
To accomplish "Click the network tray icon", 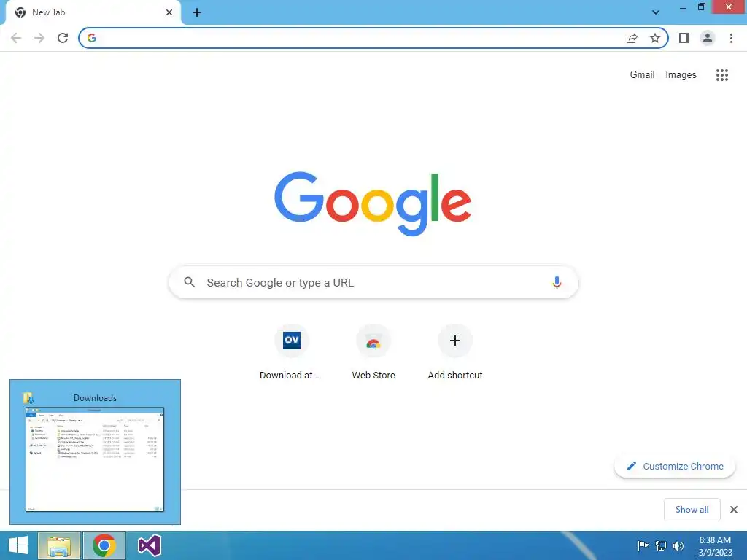I will 660,545.
